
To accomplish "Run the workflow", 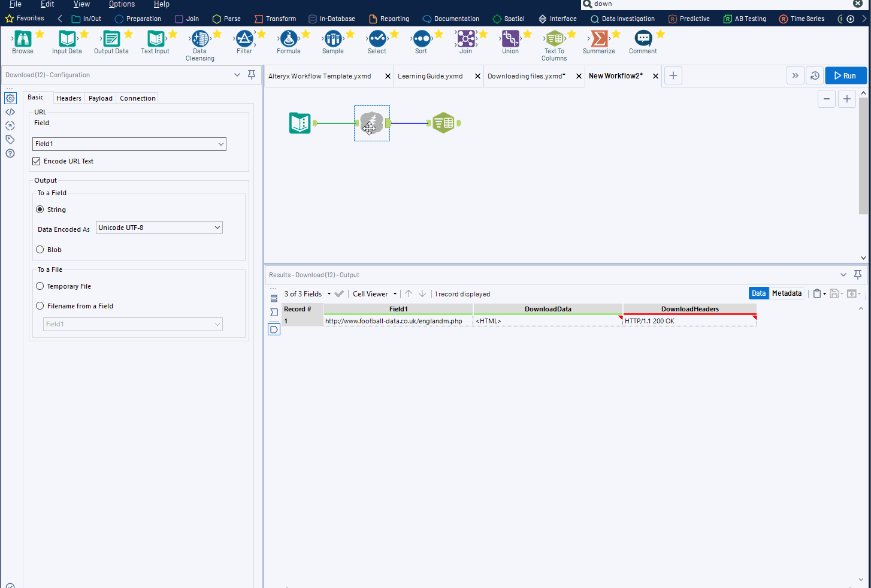I will pyautogui.click(x=845, y=76).
